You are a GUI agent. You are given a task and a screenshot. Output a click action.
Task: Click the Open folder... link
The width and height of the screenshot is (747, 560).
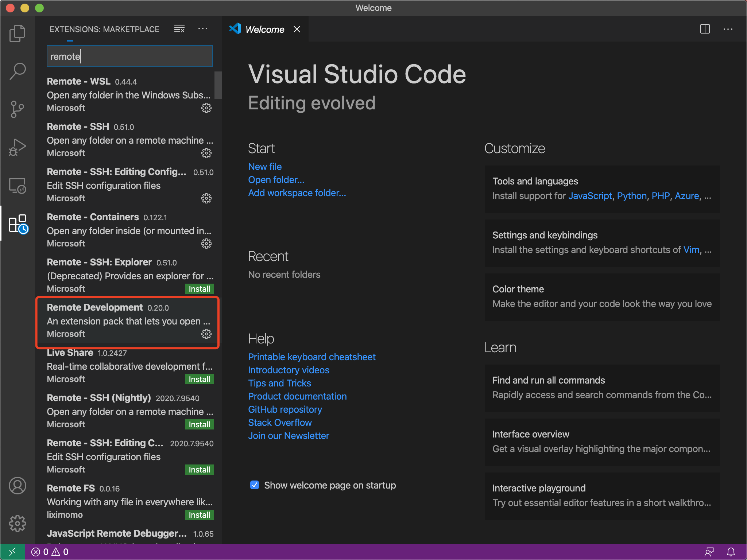tap(276, 180)
